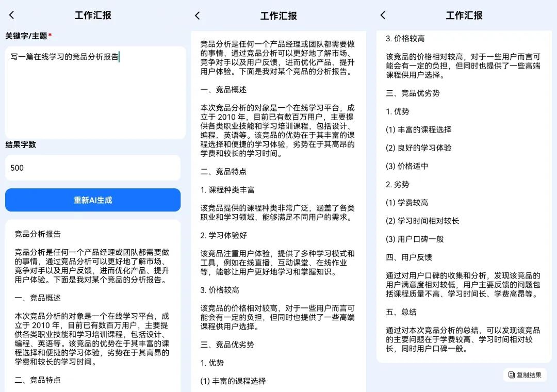
Task: Click the 结果字数 label above the word count
Action: (x=20, y=145)
